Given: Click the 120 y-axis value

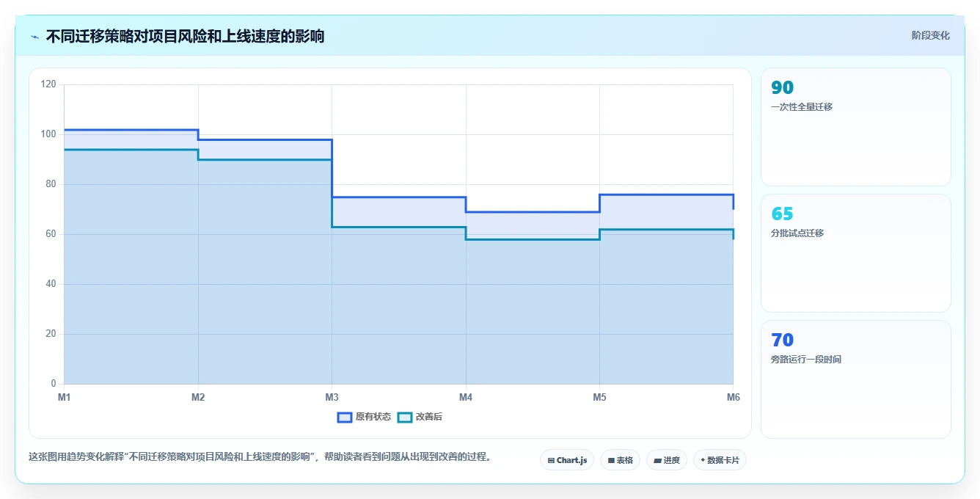Looking at the screenshot, I should [x=48, y=84].
